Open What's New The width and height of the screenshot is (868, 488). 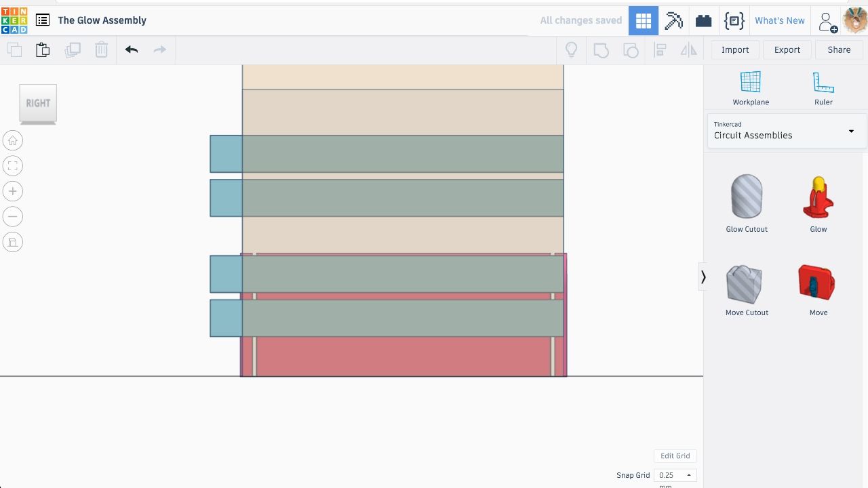(780, 20)
